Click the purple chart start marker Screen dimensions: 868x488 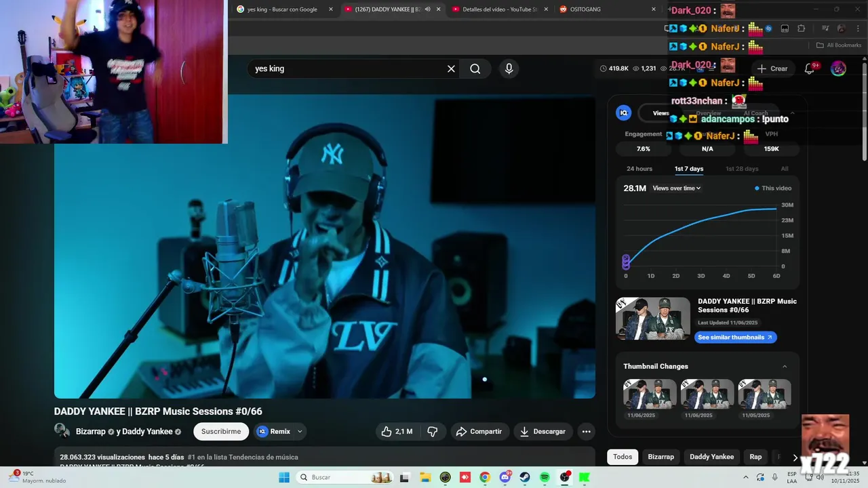coord(626,262)
